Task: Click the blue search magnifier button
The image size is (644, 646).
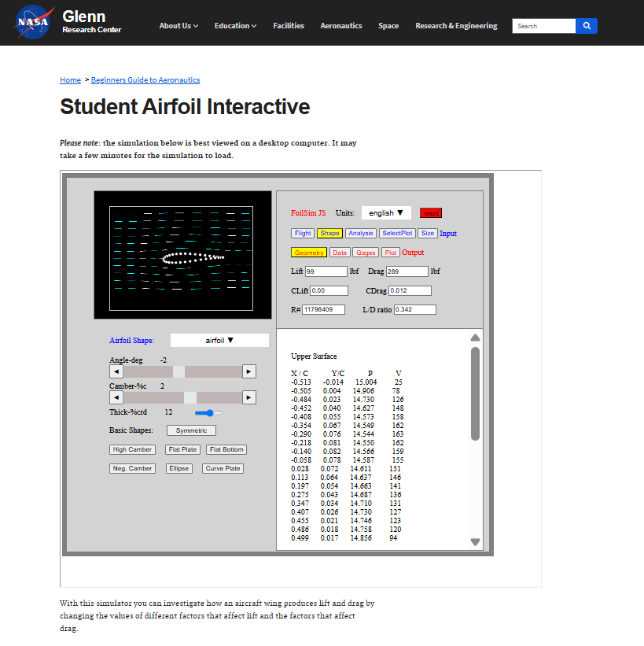Action: tap(587, 26)
